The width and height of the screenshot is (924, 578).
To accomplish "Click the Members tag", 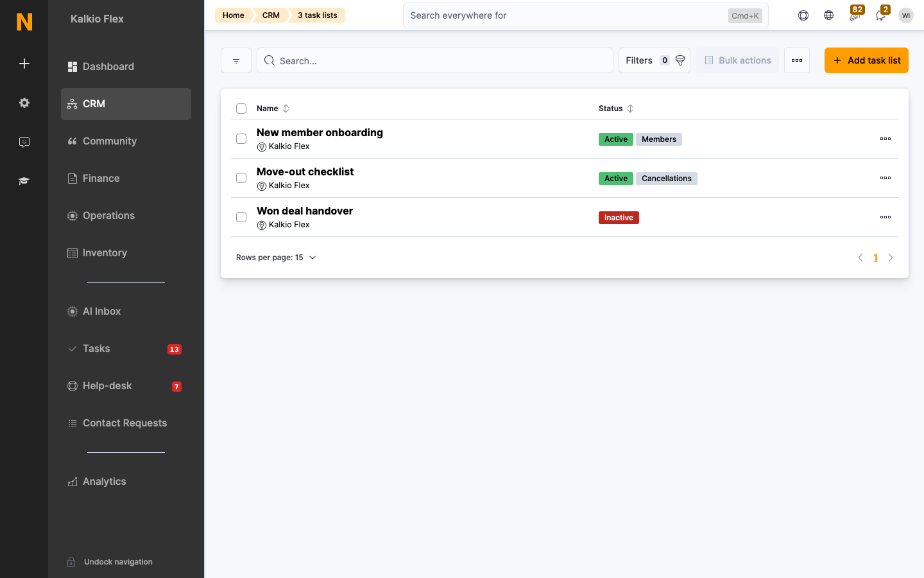I will coord(659,139).
